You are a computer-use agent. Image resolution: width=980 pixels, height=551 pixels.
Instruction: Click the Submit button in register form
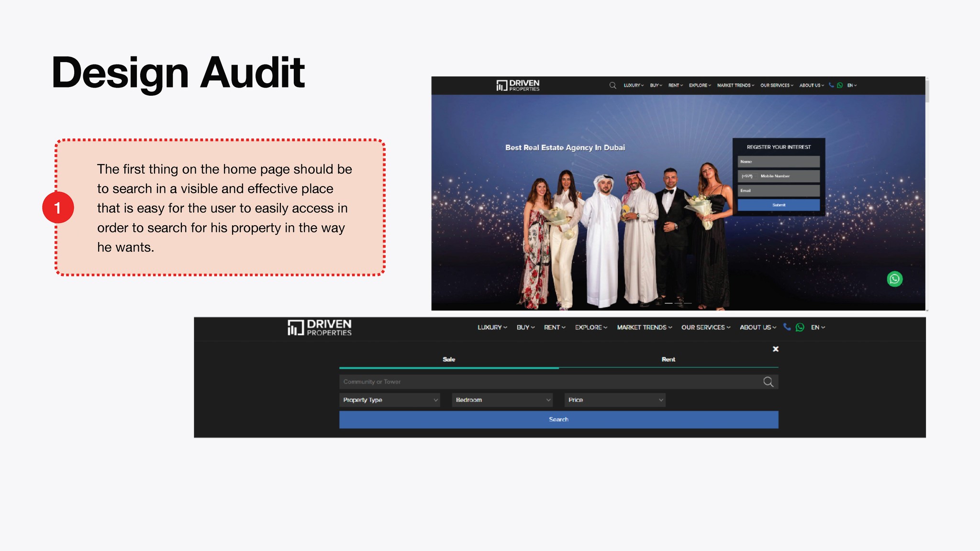pyautogui.click(x=779, y=205)
